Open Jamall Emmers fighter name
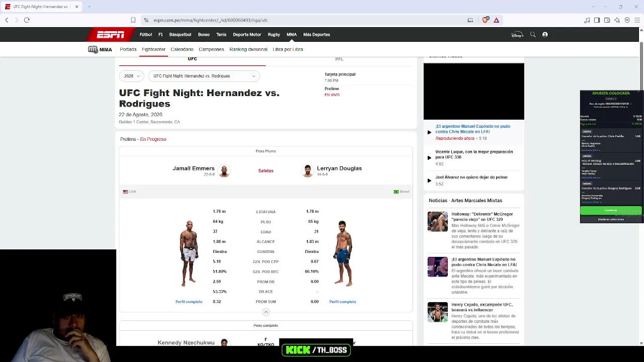Screen dimensions: 644x362 (194, 168)
